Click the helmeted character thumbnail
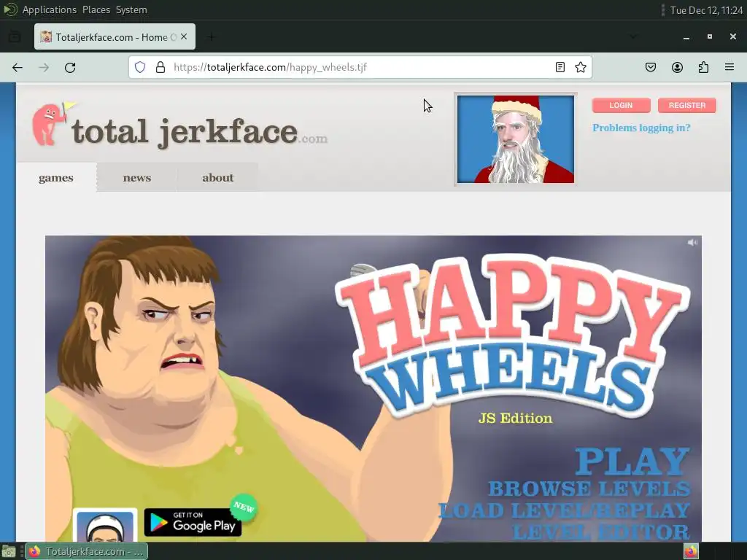Screen dimensions: 747x560 click(105, 525)
